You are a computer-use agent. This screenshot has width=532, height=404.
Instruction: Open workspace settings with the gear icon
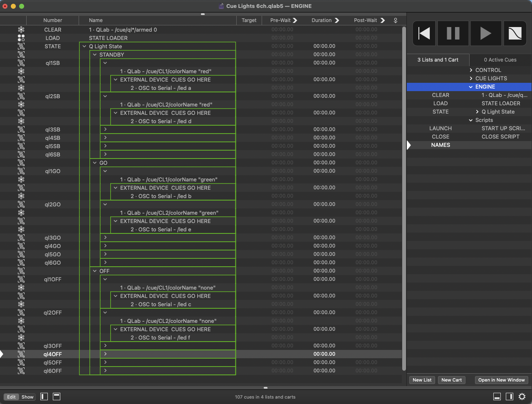point(522,397)
